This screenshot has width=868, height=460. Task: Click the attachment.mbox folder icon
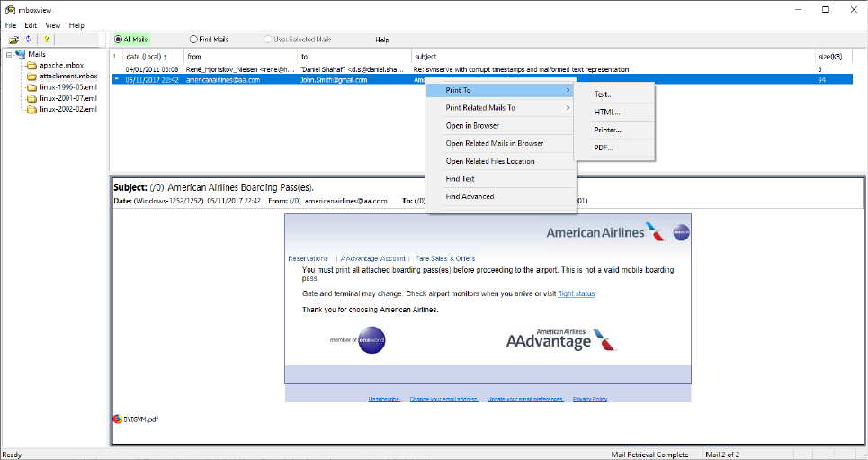pyautogui.click(x=31, y=77)
